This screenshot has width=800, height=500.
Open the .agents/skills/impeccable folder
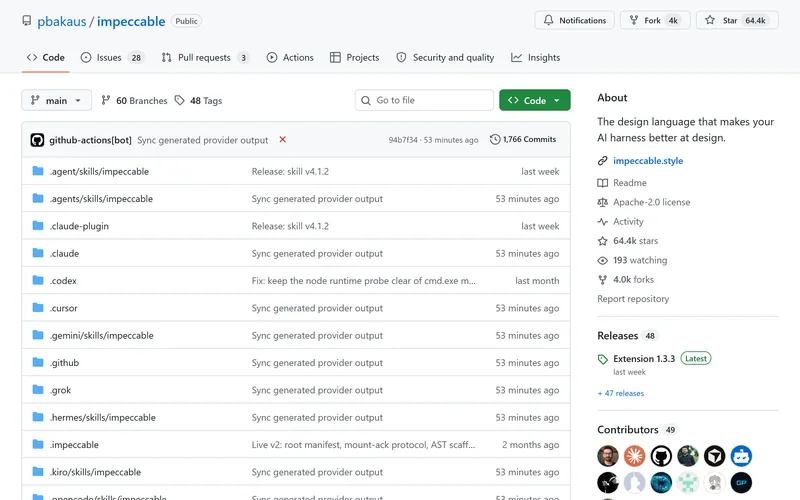click(101, 199)
